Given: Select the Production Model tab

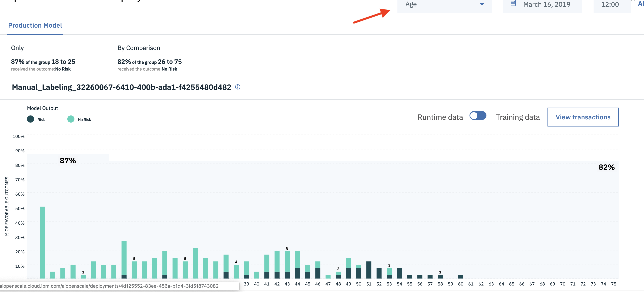Looking at the screenshot, I should coord(35,25).
